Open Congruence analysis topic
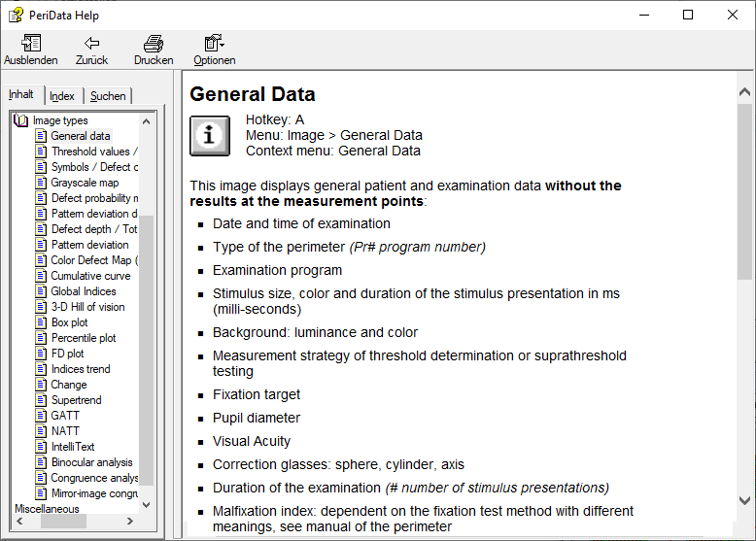This screenshot has height=541, width=756. point(94,478)
